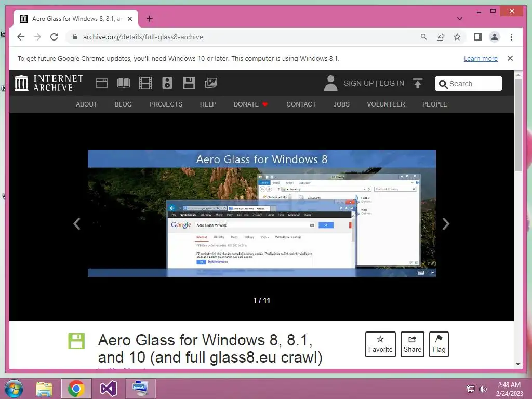Viewport: 532px width, 399px height.
Task: Open the CONTACT menu item
Action: point(301,104)
